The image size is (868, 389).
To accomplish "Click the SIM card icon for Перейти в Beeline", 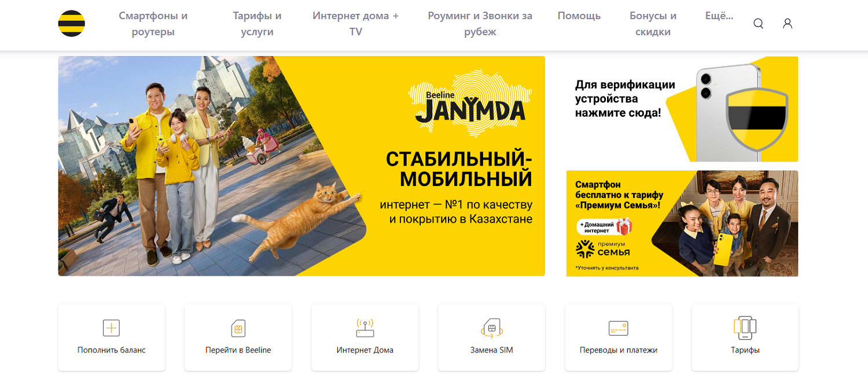I will (x=238, y=328).
